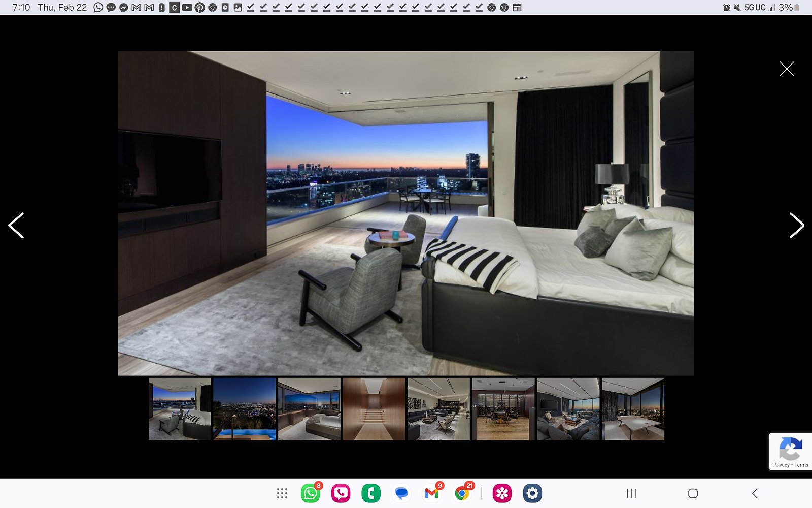Open Chrome from the taskbar
This screenshot has height=508, width=812.
(x=462, y=493)
